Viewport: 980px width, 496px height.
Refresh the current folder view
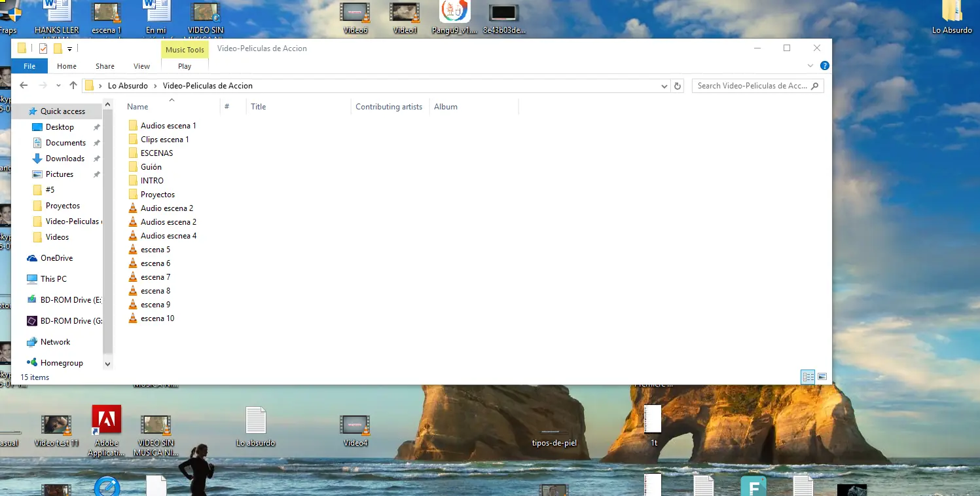pyautogui.click(x=678, y=86)
